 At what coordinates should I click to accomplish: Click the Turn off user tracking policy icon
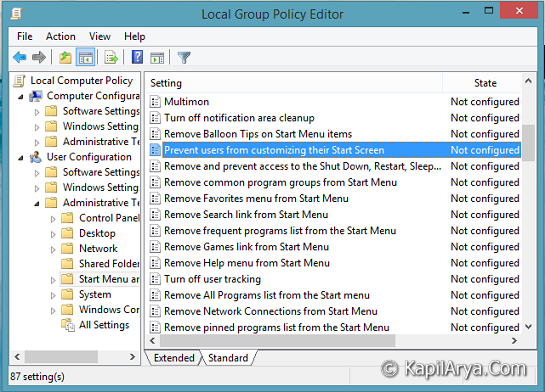(155, 279)
